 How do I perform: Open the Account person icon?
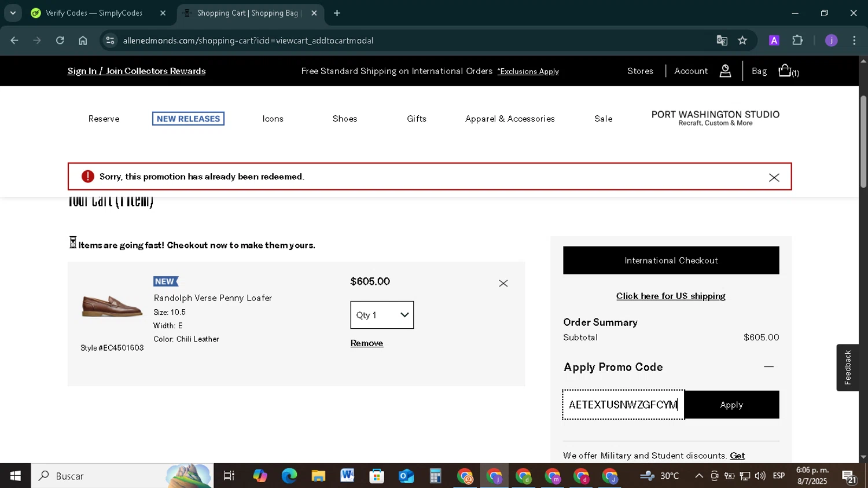coord(725,71)
